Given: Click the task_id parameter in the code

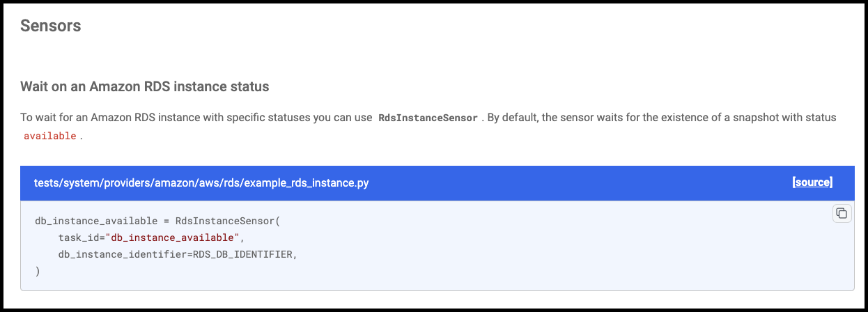Looking at the screenshot, I should (79, 238).
